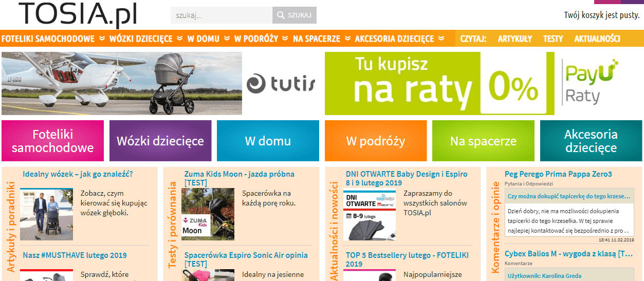
Task: Go to Aktualności in the nav bar
Action: (x=597, y=39)
